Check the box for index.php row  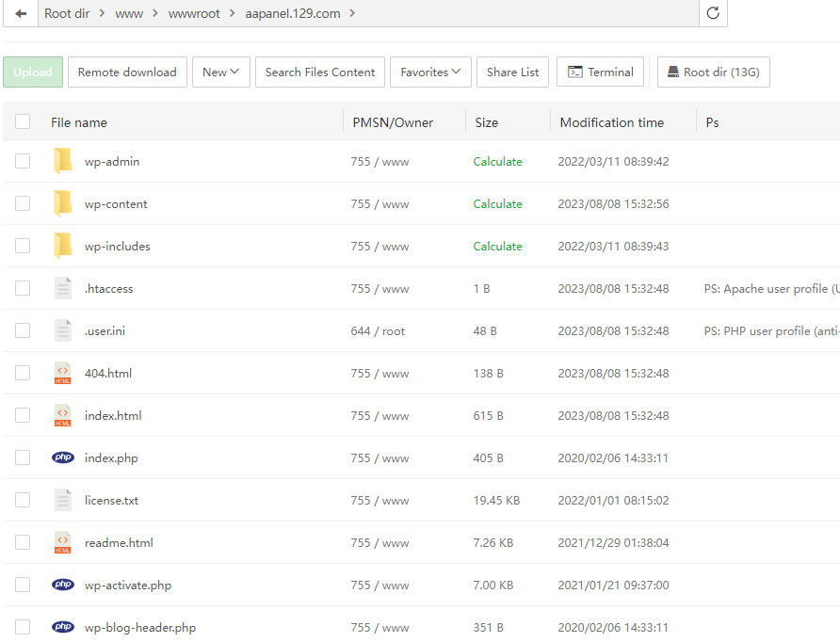23,457
